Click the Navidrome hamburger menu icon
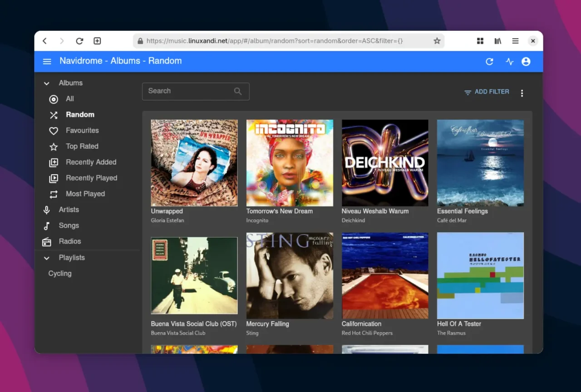 pyautogui.click(x=47, y=61)
